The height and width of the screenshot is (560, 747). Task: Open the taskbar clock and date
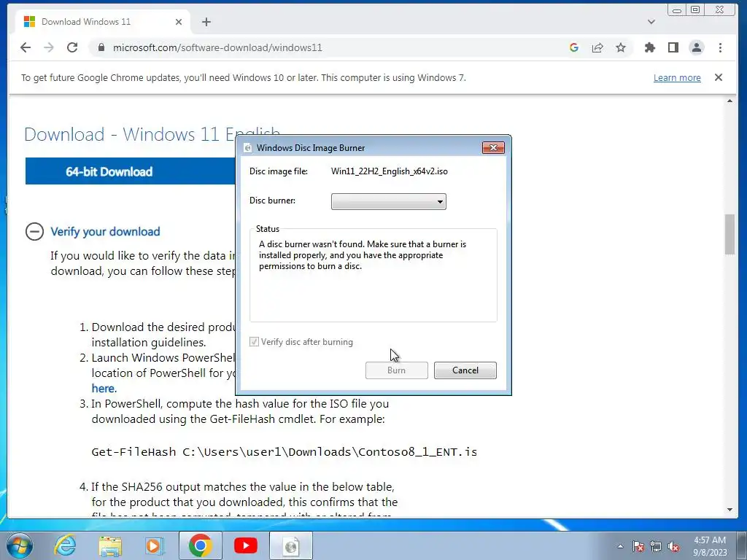pyautogui.click(x=710, y=546)
